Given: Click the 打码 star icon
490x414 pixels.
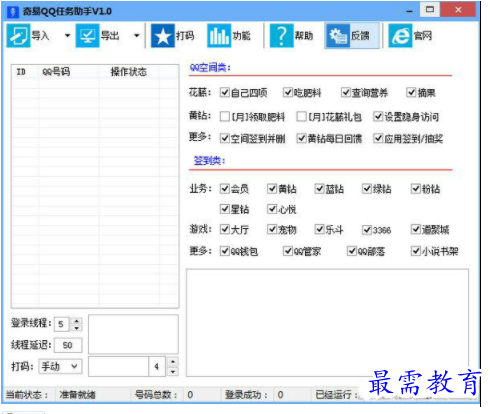Looking at the screenshot, I should point(163,36).
